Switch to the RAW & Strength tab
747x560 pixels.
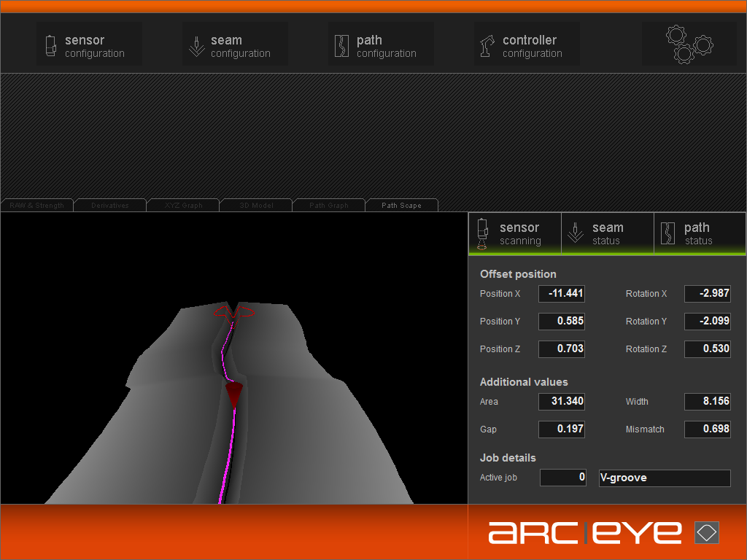point(37,206)
